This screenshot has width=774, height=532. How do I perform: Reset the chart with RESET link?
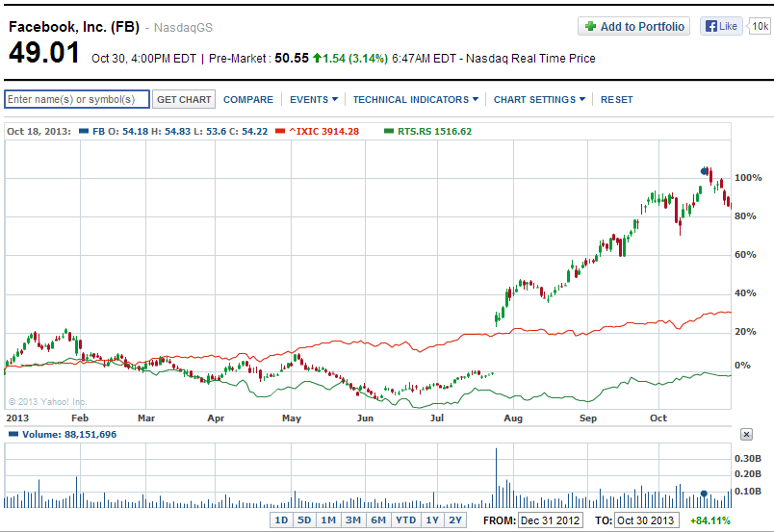pos(616,100)
